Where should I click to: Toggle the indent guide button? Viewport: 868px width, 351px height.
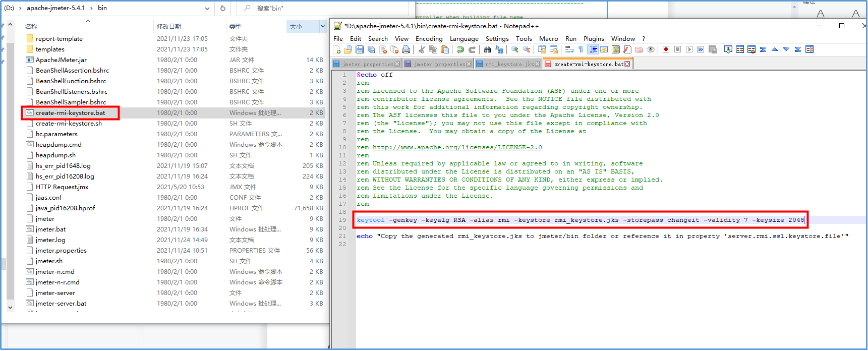(593, 49)
